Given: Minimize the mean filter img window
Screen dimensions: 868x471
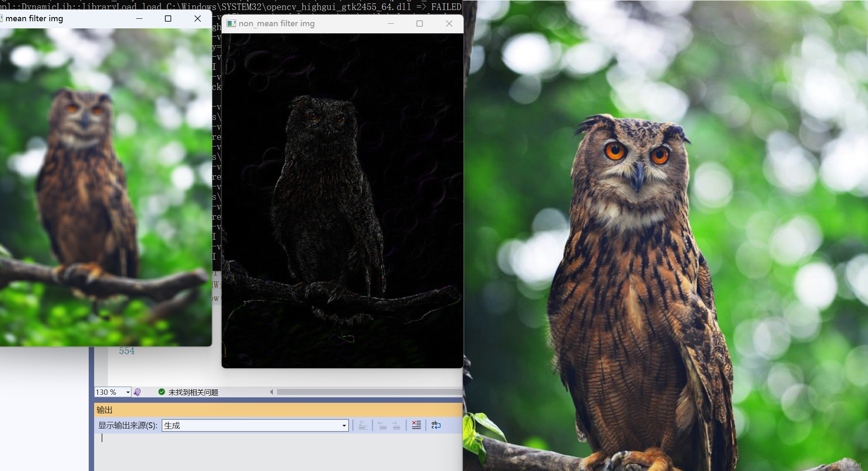Looking at the screenshot, I should click(x=139, y=18).
